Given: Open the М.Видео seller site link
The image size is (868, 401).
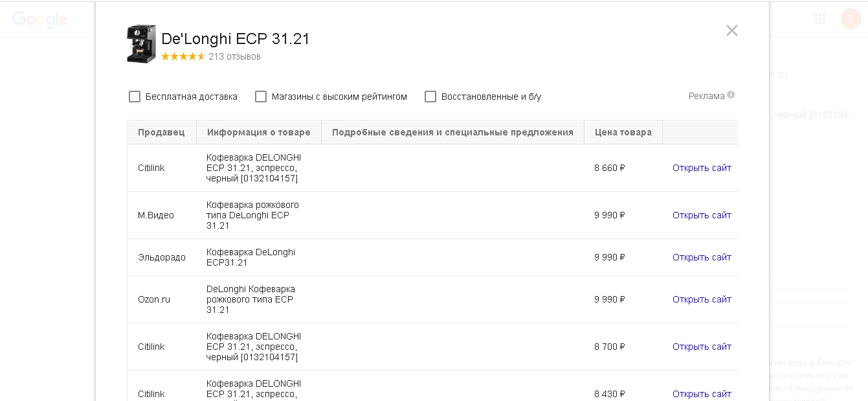Looking at the screenshot, I should tap(702, 215).
